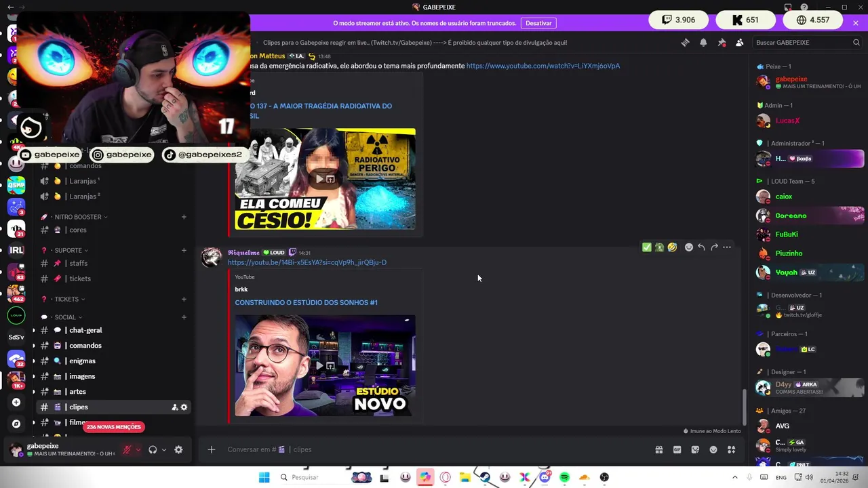Viewport: 868px width, 488px height.
Task: Open CONSTRUINDO O ESTÚDIO DOS SONHOS #1 title
Action: point(306,302)
